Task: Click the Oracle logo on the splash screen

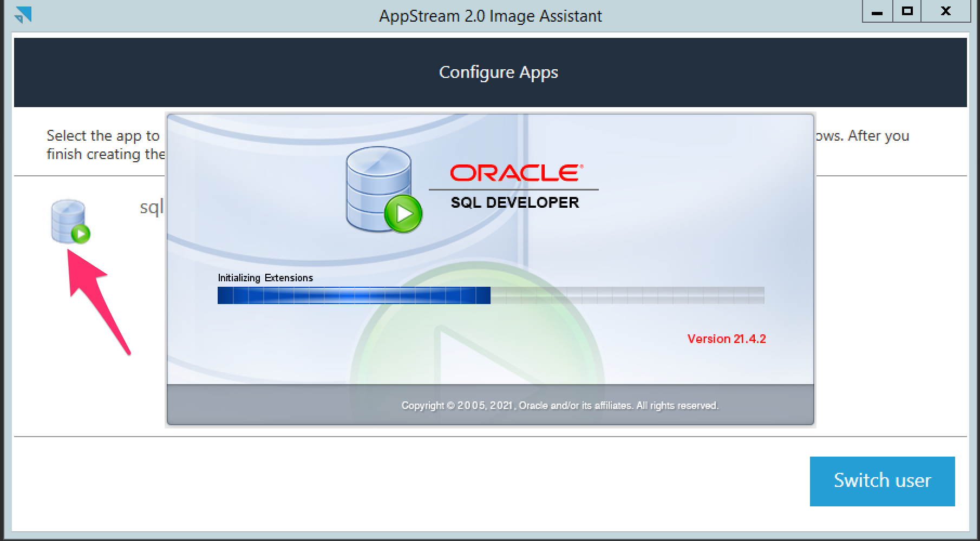Action: click(x=516, y=173)
